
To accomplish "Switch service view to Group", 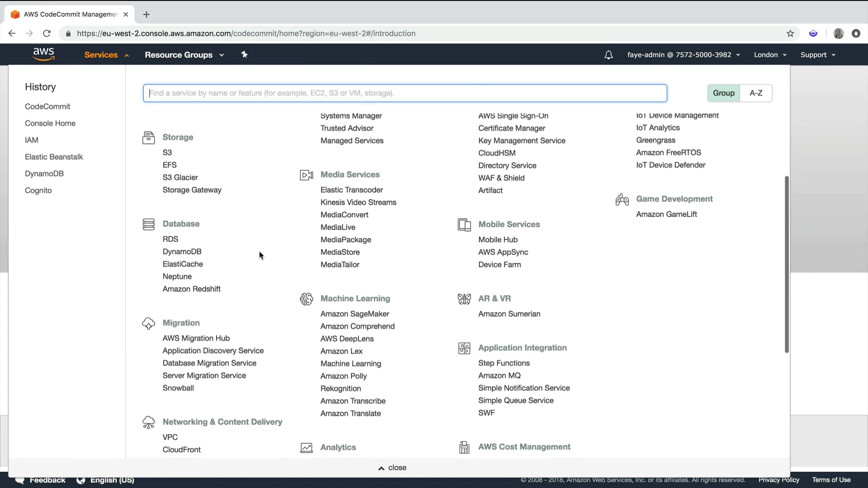I will coord(723,93).
